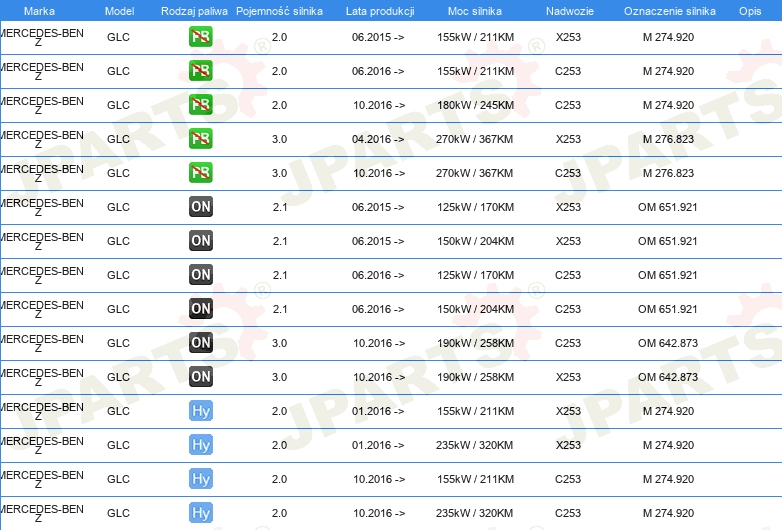Click the Moc silnika column header
Image resolution: width=782 pixels, height=530 pixels.
pos(475,11)
